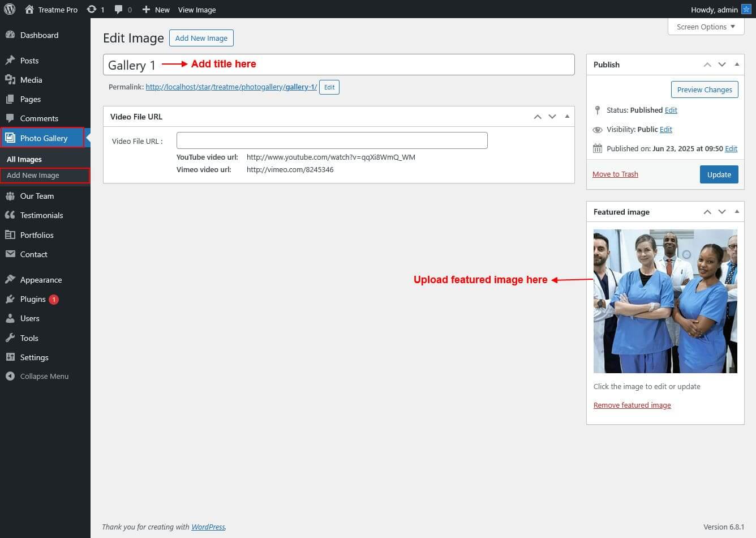Open the Add New Image submenu item
Screen dimensions: 756x538
click(x=33, y=176)
